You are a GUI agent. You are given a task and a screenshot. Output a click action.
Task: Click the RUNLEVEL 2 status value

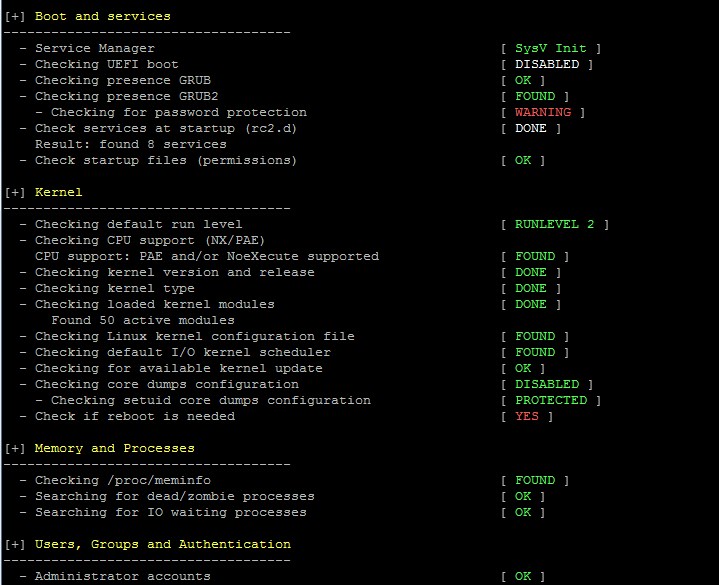point(554,224)
